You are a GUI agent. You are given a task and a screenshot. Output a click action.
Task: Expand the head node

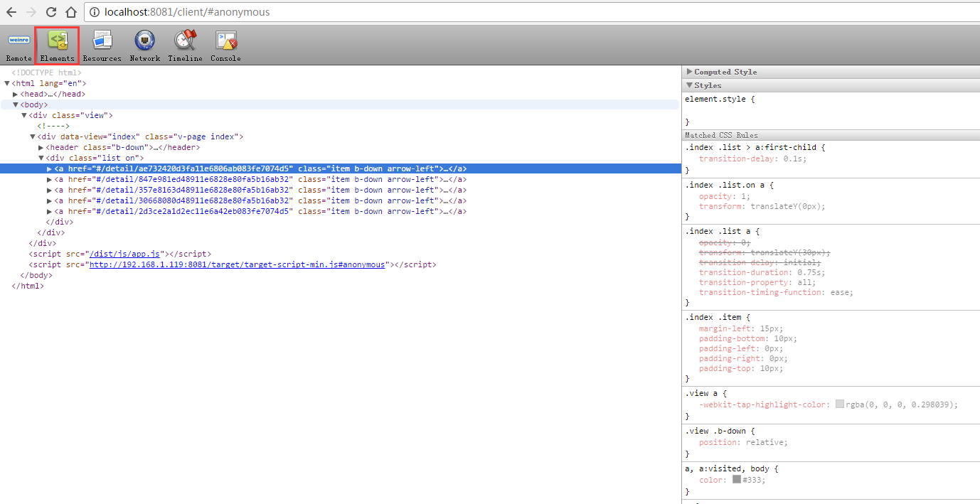coord(16,94)
